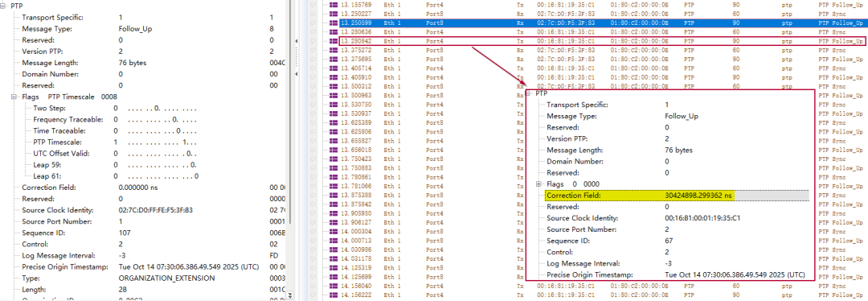Click the frame icon of packet 13.250227
Image resolution: width=868 pixels, height=301 pixels.
(x=334, y=14)
